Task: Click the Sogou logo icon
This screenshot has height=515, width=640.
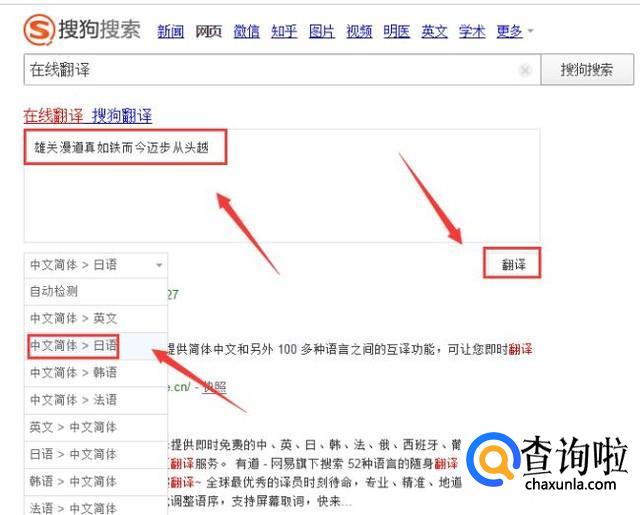Action: 39,29
